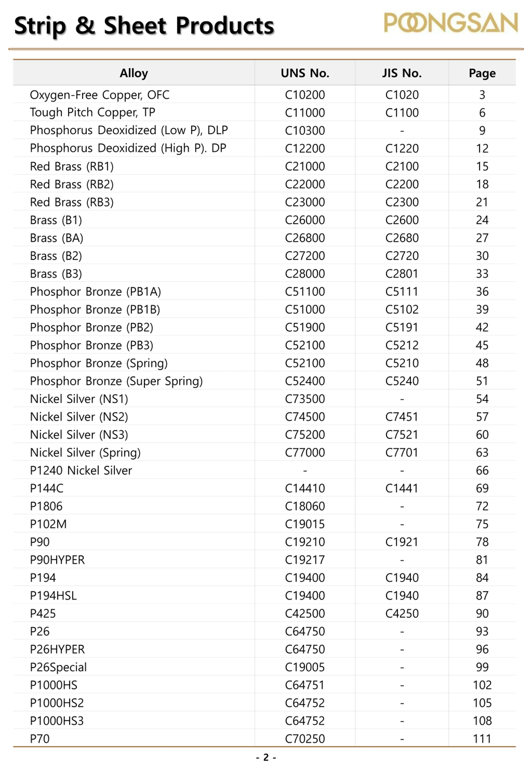The height and width of the screenshot is (769, 532).
Task: Select the P70 alloy row
Action: [x=264, y=738]
